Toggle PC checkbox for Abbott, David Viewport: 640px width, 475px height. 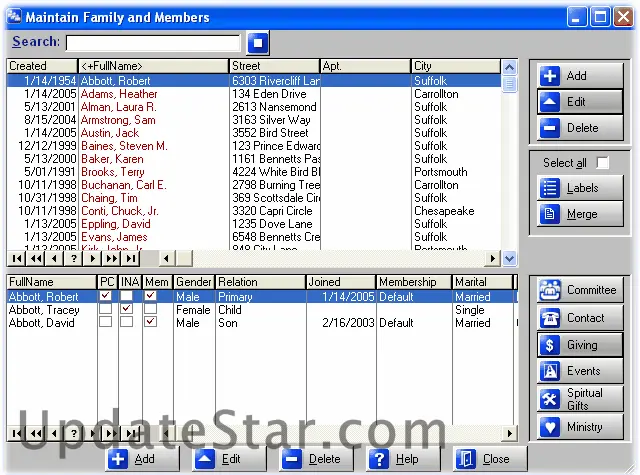[106, 322]
